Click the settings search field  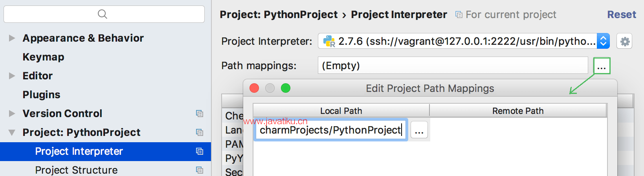(x=104, y=14)
